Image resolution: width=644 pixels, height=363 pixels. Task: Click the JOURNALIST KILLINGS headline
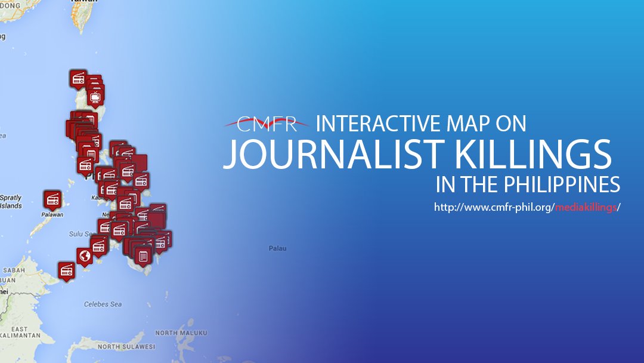coord(417,155)
